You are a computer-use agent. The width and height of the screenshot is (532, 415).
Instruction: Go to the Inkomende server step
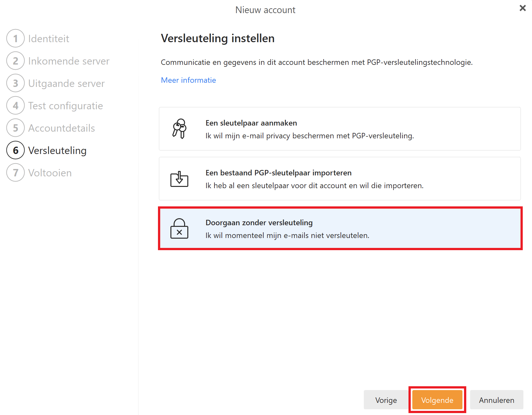tap(69, 61)
